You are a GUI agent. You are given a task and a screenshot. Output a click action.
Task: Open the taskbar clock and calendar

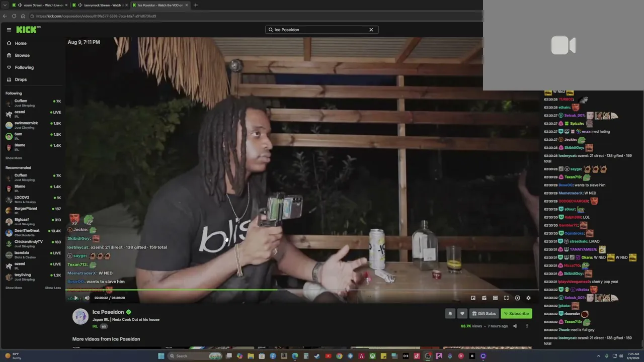(x=633, y=356)
